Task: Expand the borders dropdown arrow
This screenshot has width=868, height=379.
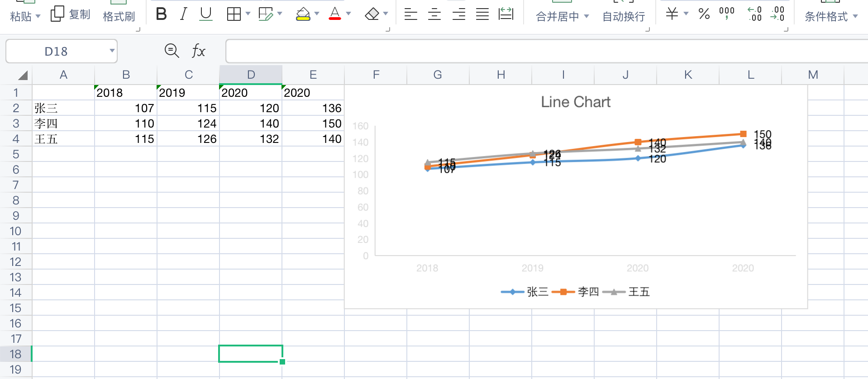Action: 248,14
